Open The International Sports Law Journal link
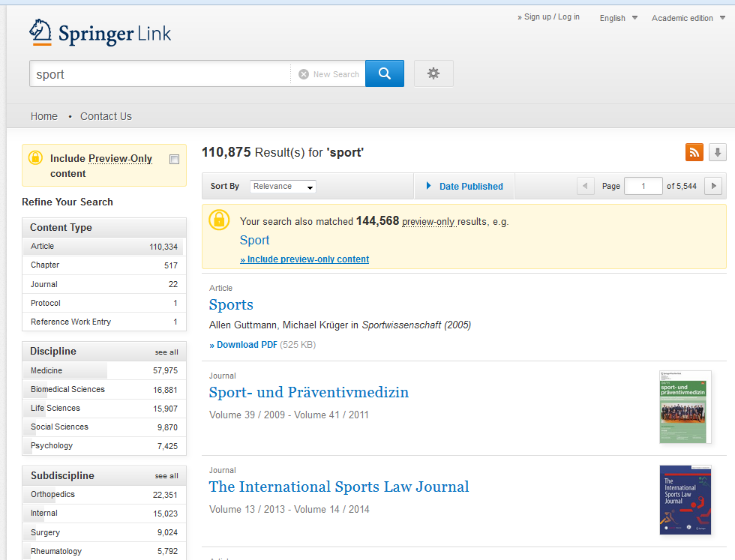This screenshot has height=560, width=735. point(339,487)
